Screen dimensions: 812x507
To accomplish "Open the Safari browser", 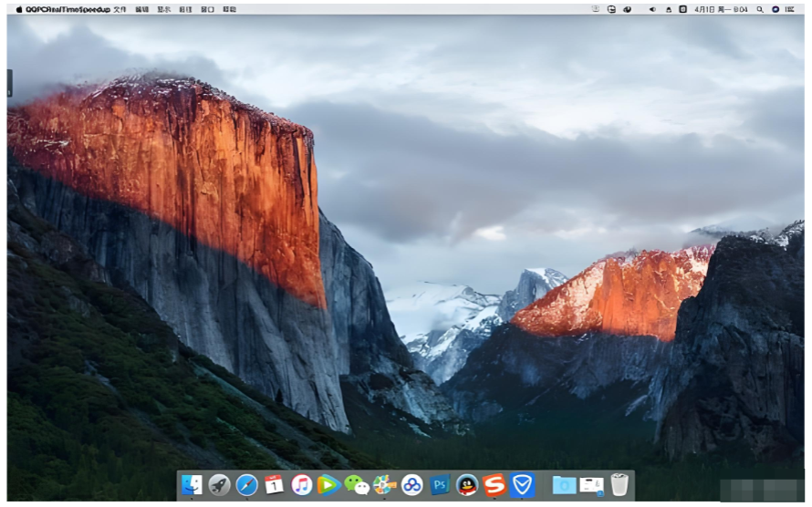I will click(246, 485).
